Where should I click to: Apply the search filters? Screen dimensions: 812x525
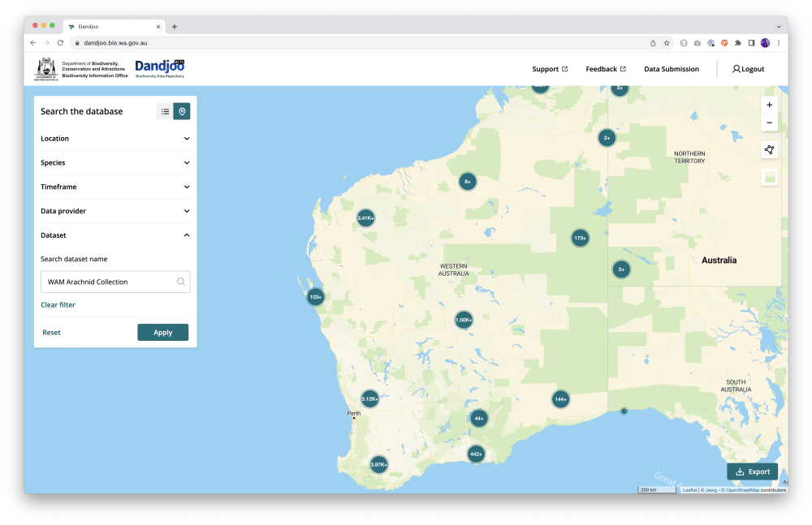[x=162, y=333]
